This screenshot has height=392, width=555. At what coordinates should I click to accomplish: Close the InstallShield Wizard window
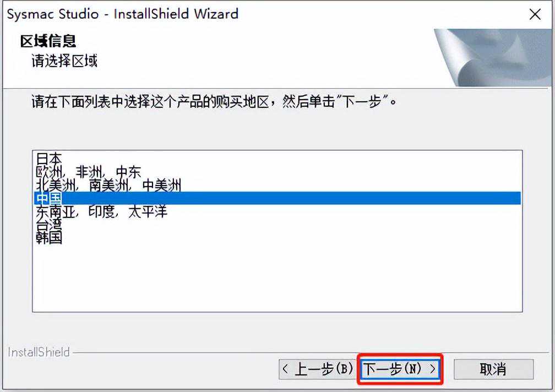click(535, 14)
